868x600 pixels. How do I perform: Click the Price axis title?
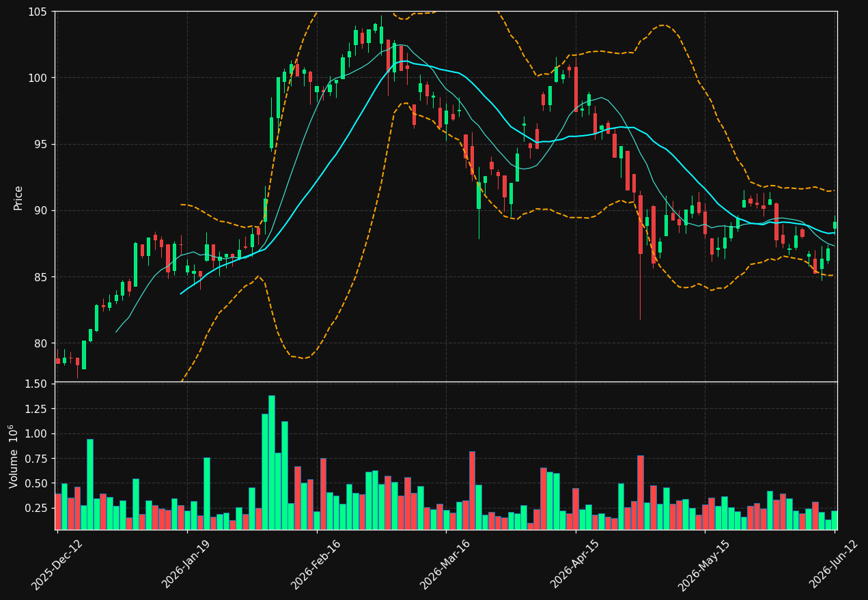[18, 197]
